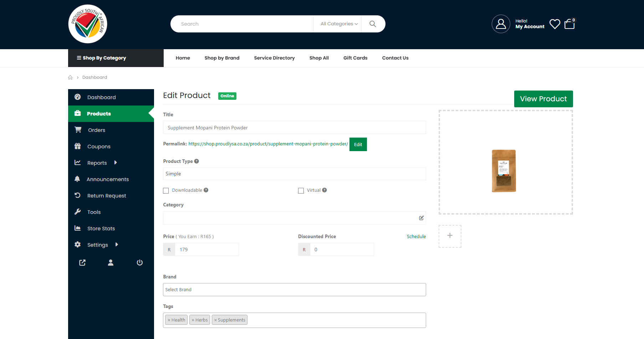Click the Orders cart icon
Viewport: 644px width, 339px height.
pos(78,130)
